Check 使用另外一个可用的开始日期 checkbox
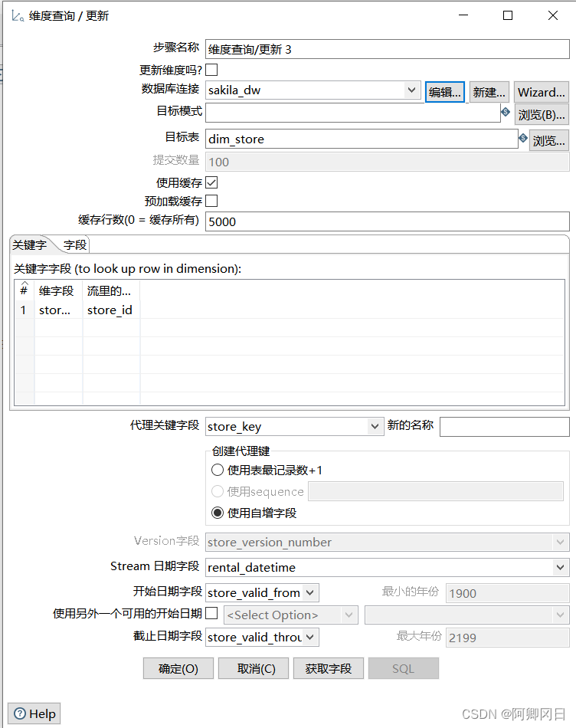The image size is (576, 728). [211, 614]
